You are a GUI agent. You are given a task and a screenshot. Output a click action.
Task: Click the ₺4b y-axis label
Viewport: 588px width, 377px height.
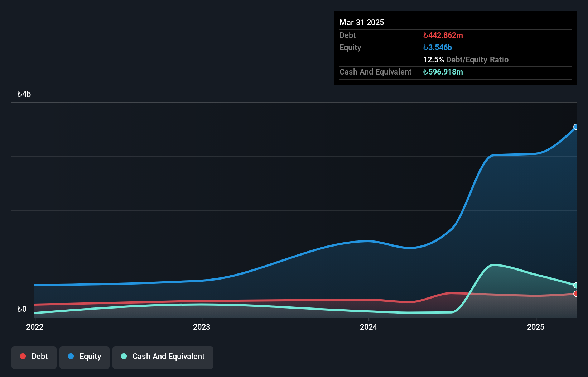click(x=24, y=94)
